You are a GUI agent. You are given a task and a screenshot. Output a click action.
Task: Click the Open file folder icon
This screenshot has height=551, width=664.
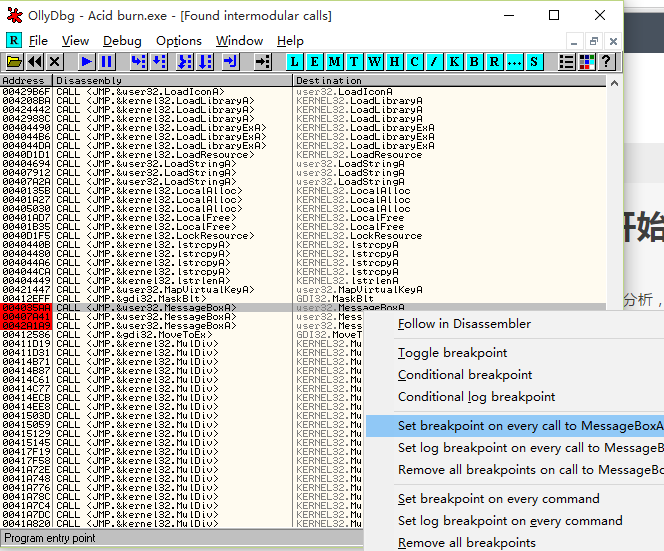(x=14, y=62)
